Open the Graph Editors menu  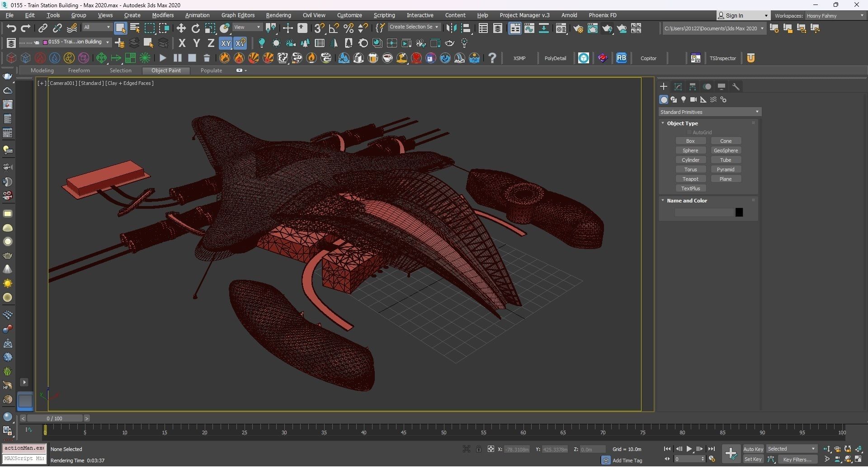pos(238,15)
